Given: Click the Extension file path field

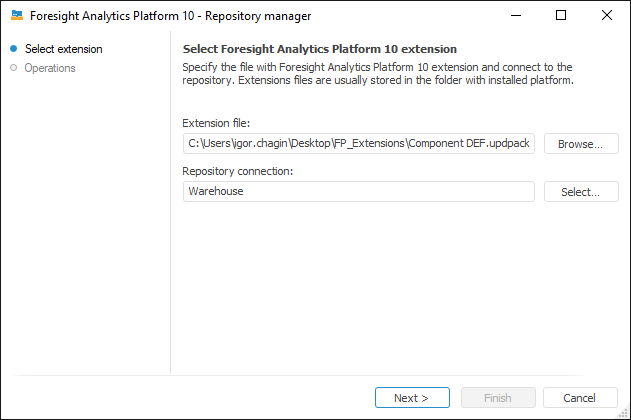Looking at the screenshot, I should (359, 144).
